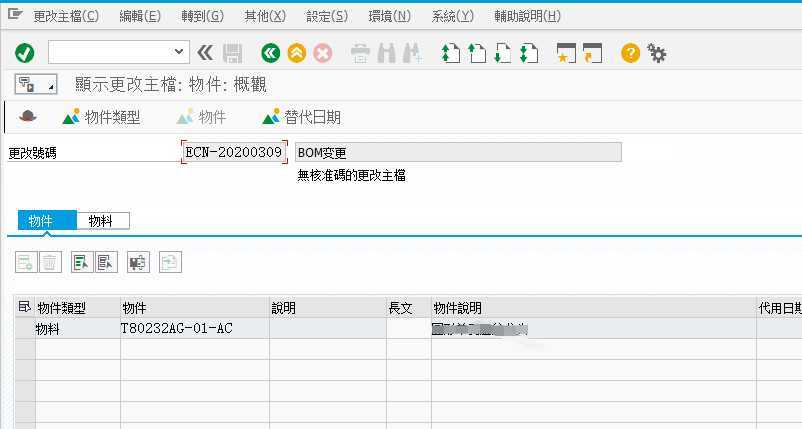Image resolution: width=802 pixels, height=429 pixels.
Task: Click the 更改號碼 field label
Action: [x=32, y=153]
